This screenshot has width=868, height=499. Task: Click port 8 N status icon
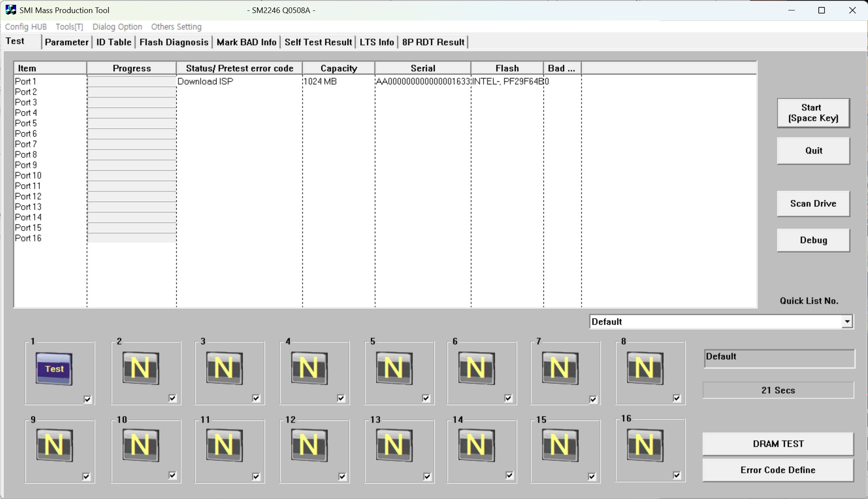[x=645, y=368]
